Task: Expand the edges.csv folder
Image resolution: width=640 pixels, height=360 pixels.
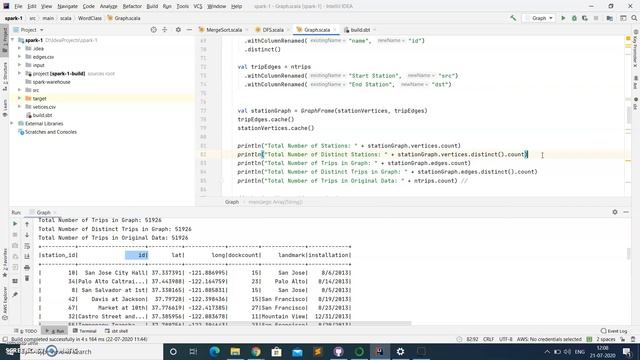Action: 19,57
